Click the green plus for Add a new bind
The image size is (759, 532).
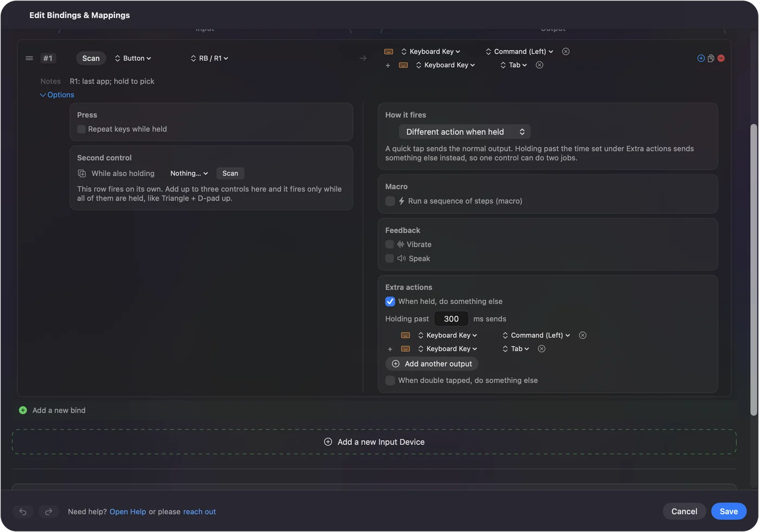[x=23, y=411]
